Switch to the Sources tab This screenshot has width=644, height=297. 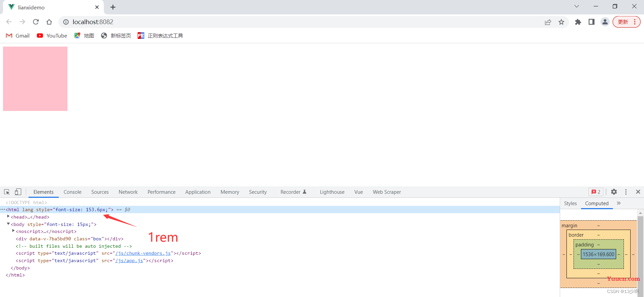click(100, 192)
